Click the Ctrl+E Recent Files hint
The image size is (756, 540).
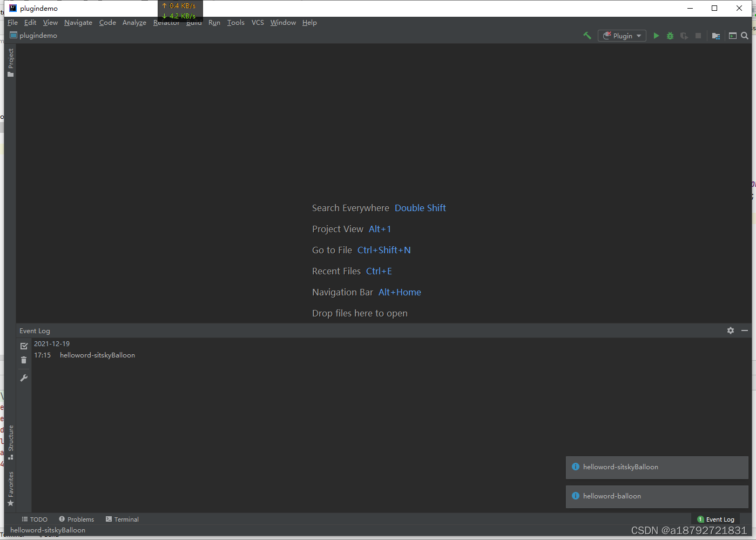coord(379,271)
